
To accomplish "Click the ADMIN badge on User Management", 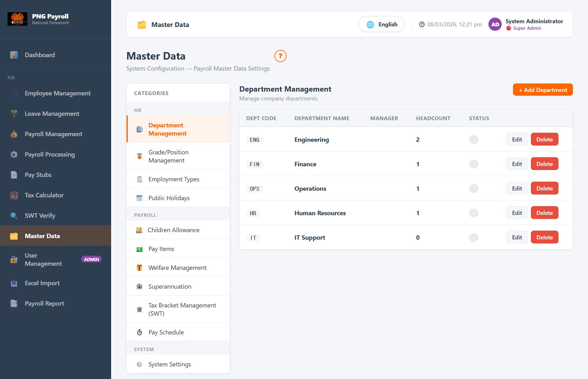I will [91, 259].
